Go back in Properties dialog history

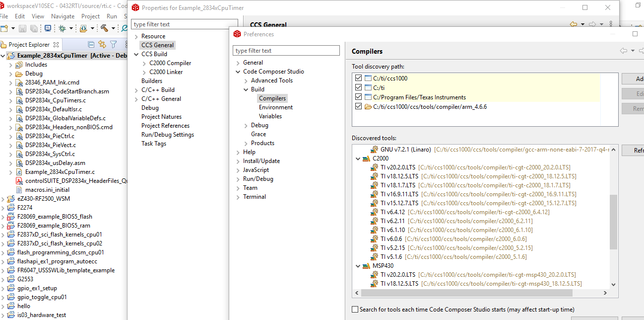(x=573, y=24)
